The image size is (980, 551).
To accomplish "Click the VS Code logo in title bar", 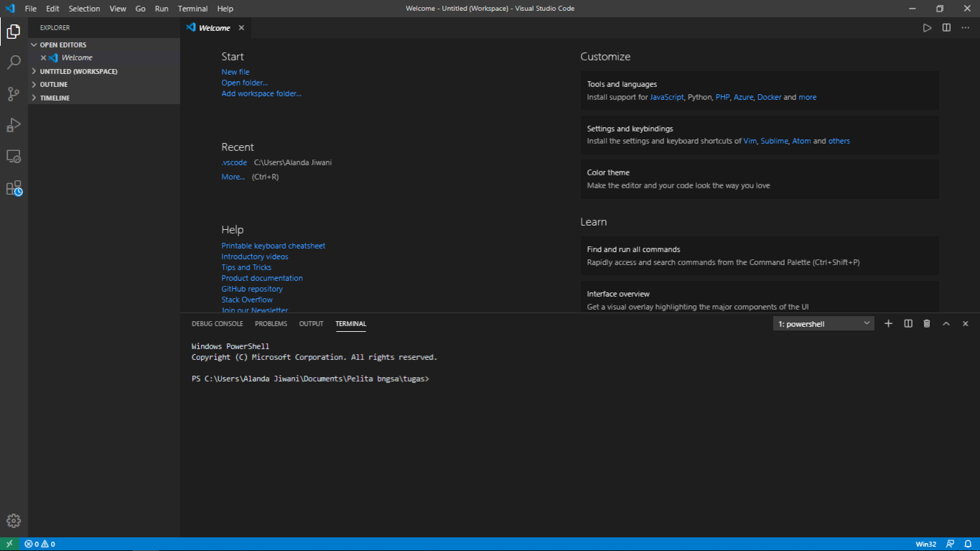I will (9, 9).
